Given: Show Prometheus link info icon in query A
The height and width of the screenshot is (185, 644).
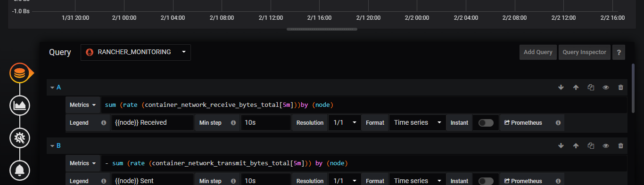Looking at the screenshot, I should coord(558,123).
